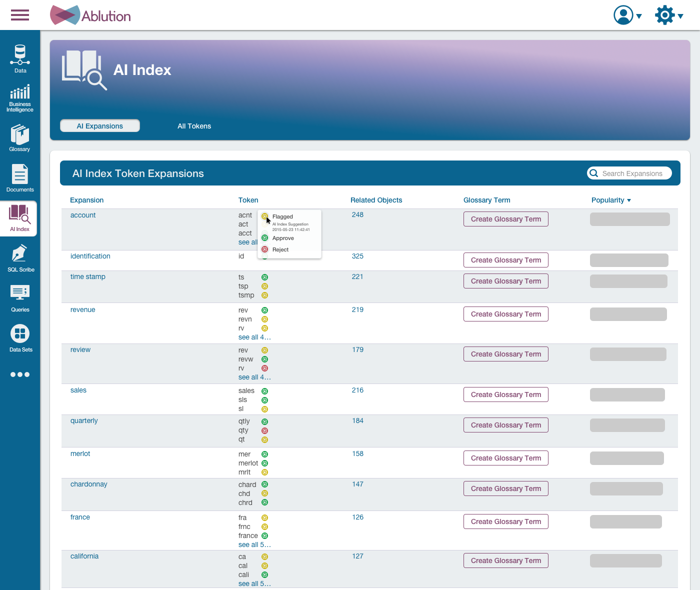Click the popularity bar for revenue
The height and width of the screenshot is (590, 700).
(x=628, y=314)
